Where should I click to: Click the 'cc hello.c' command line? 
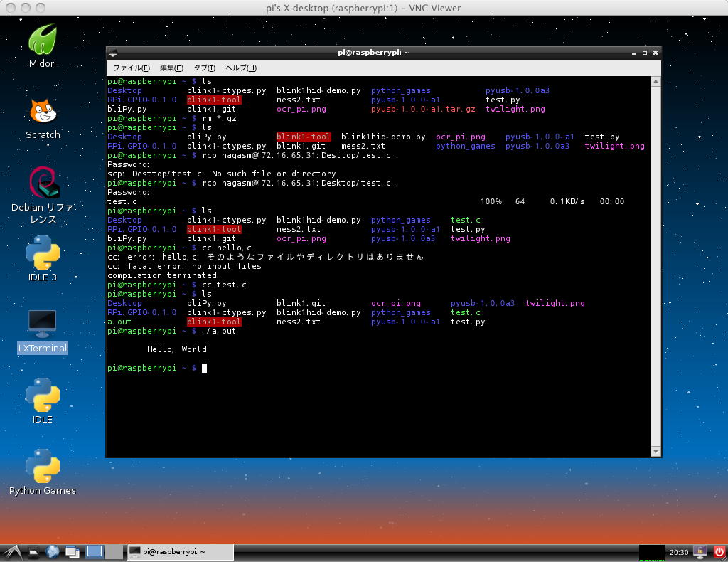coord(227,248)
